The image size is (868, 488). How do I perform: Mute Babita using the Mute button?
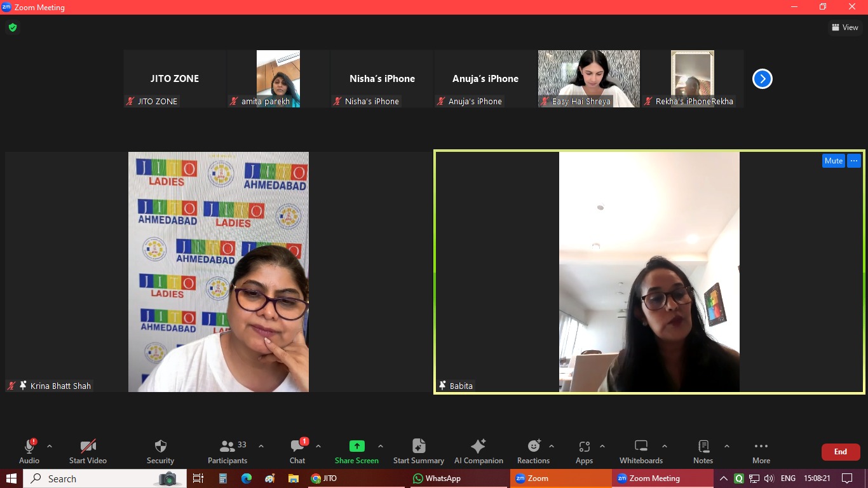click(833, 161)
